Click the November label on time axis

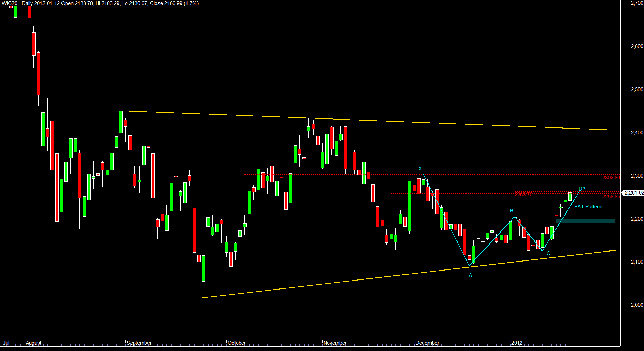tap(335, 343)
